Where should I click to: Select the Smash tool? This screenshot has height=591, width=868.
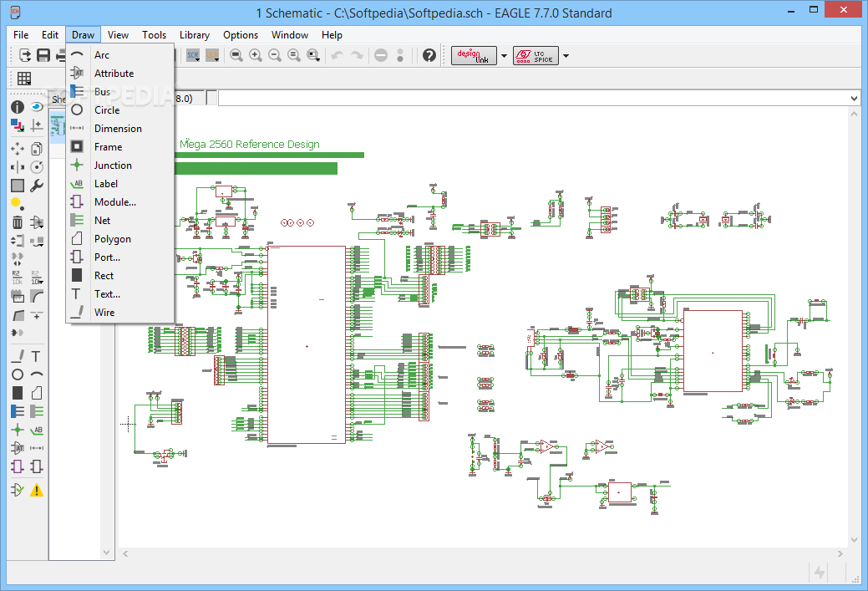click(x=18, y=296)
